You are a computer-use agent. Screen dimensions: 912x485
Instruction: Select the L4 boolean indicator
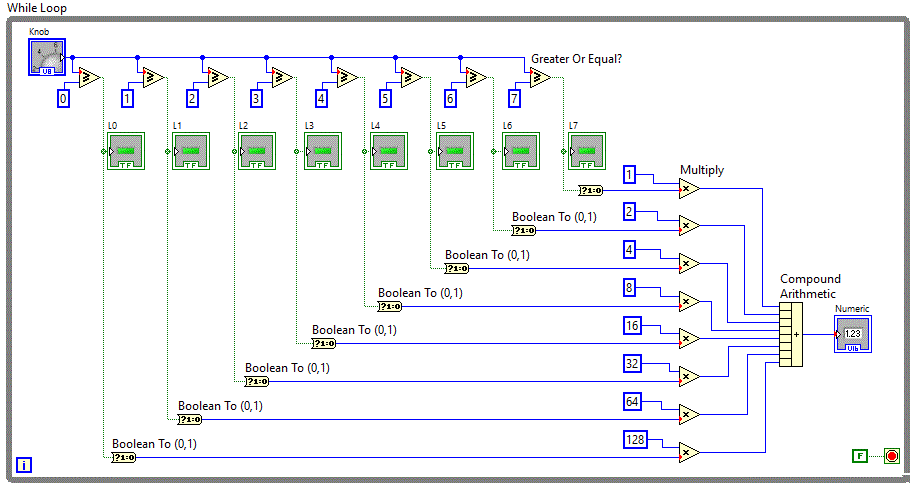point(389,151)
